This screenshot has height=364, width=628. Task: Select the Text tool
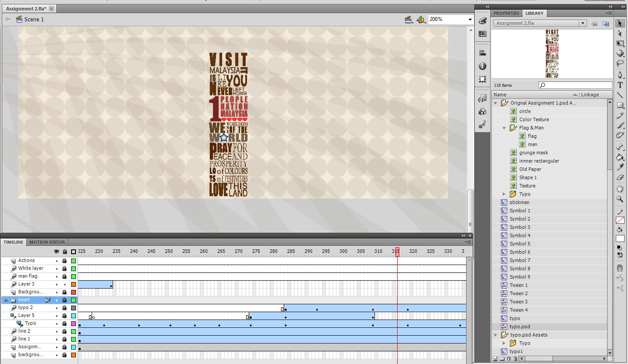[620, 85]
